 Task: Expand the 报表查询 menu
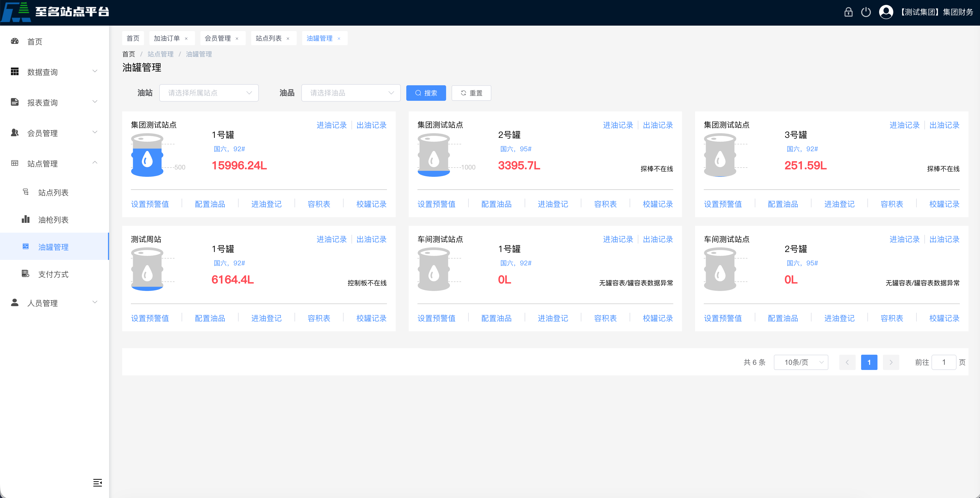[x=95, y=102]
